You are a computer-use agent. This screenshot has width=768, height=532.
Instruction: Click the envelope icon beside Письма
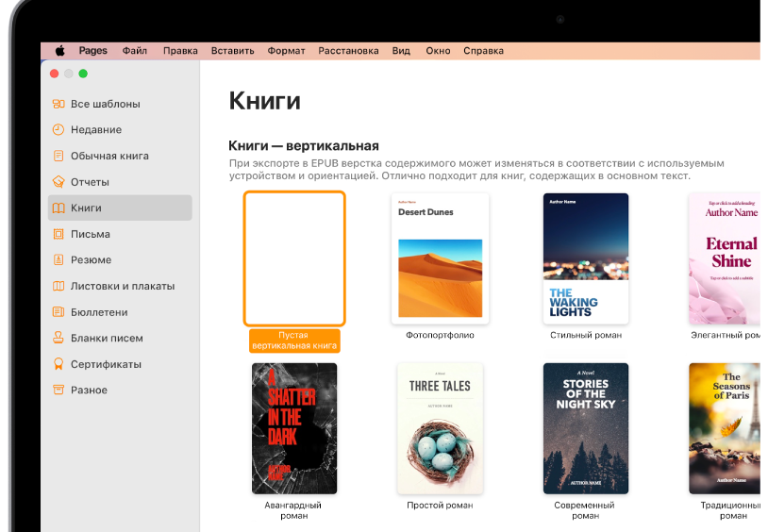click(58, 234)
